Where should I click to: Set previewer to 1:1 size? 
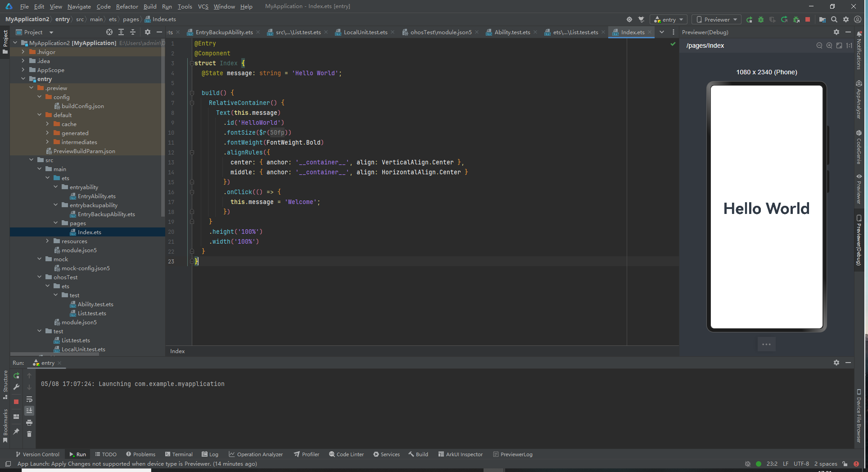(849, 45)
